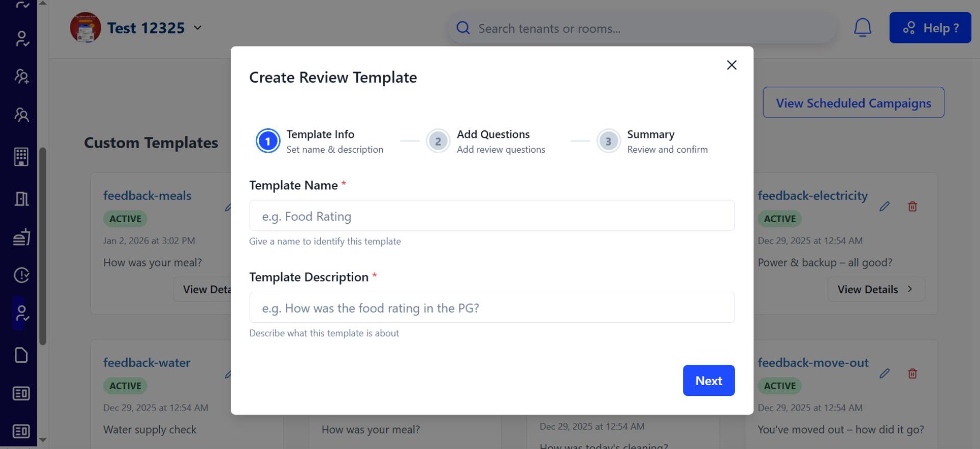Click the building icon in the sidebar
980x449 pixels.
(21, 157)
